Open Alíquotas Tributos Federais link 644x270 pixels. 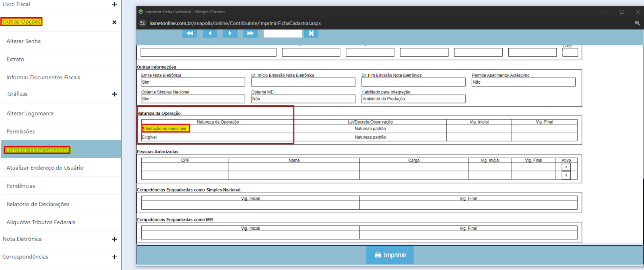[x=41, y=222]
